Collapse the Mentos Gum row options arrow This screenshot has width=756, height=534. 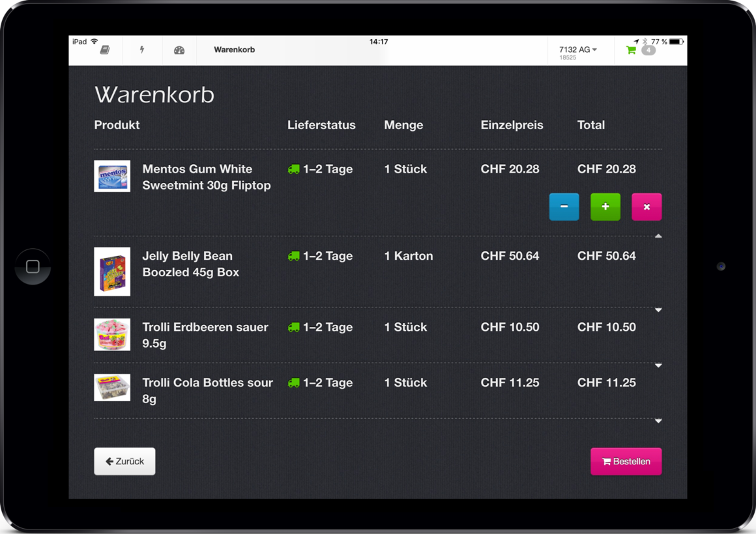tap(658, 236)
